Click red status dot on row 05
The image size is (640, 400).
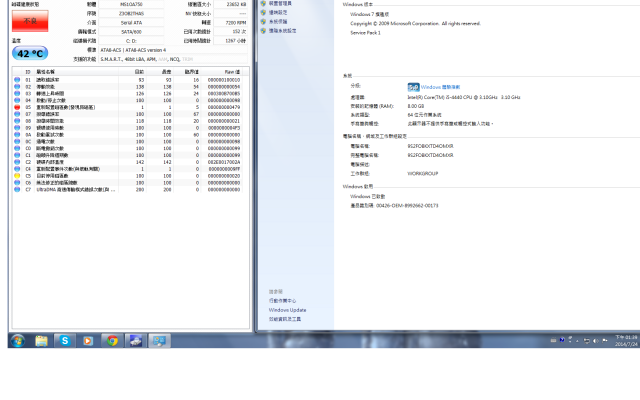pyautogui.click(x=17, y=107)
